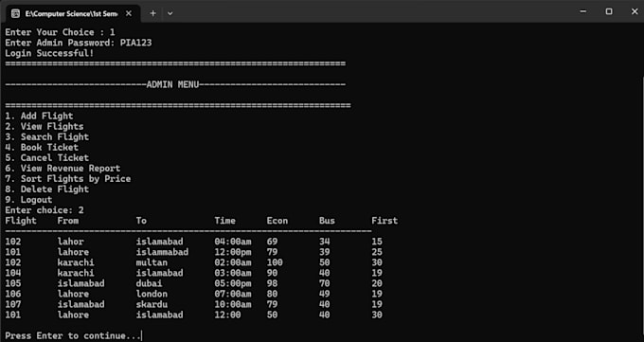644x342 pixels.
Task: Click 'lahor' in the From column
Action: tap(71, 242)
